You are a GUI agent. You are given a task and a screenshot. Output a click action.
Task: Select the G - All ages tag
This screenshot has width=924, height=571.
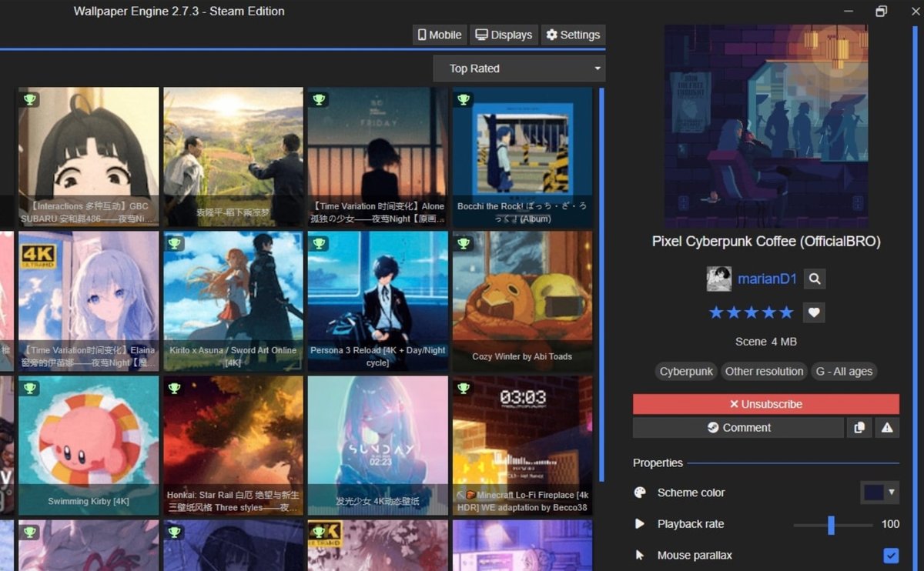[844, 371]
